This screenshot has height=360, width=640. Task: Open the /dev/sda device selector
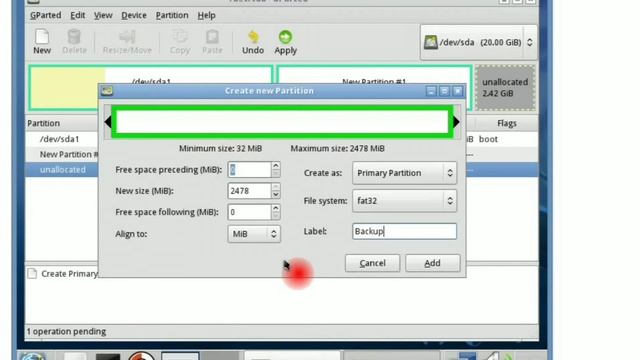tap(479, 42)
